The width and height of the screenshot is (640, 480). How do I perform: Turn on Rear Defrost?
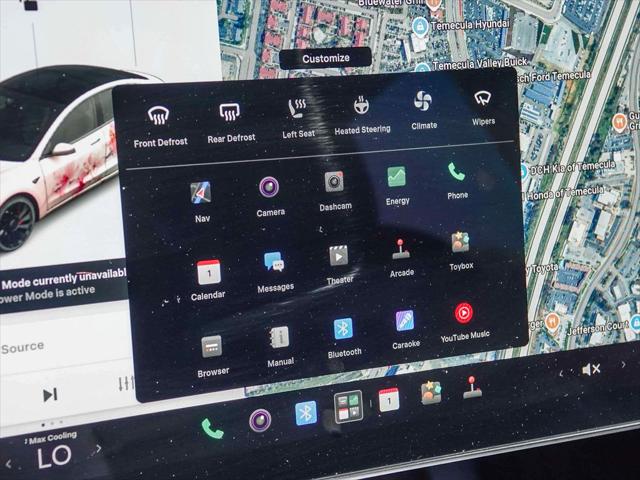pyautogui.click(x=231, y=122)
